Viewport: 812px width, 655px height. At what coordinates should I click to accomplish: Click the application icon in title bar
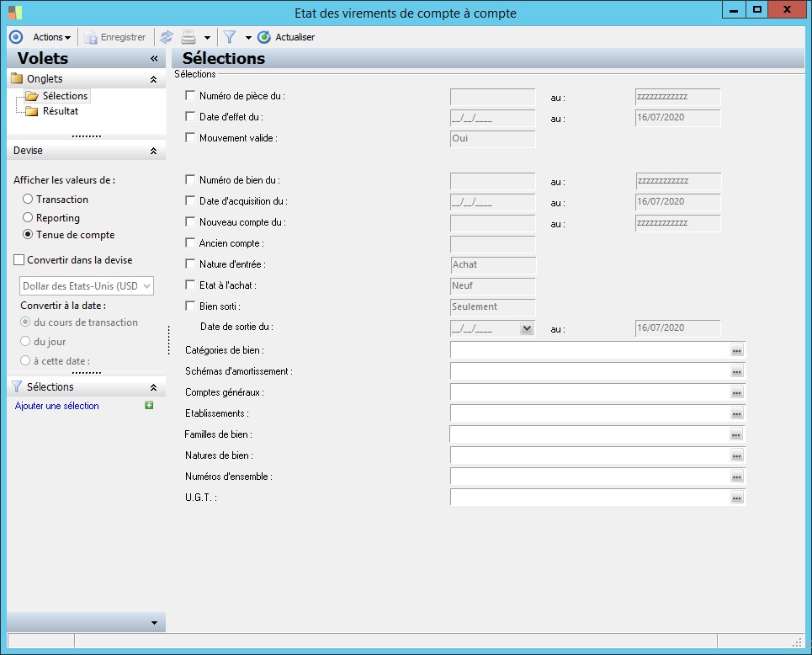click(15, 13)
